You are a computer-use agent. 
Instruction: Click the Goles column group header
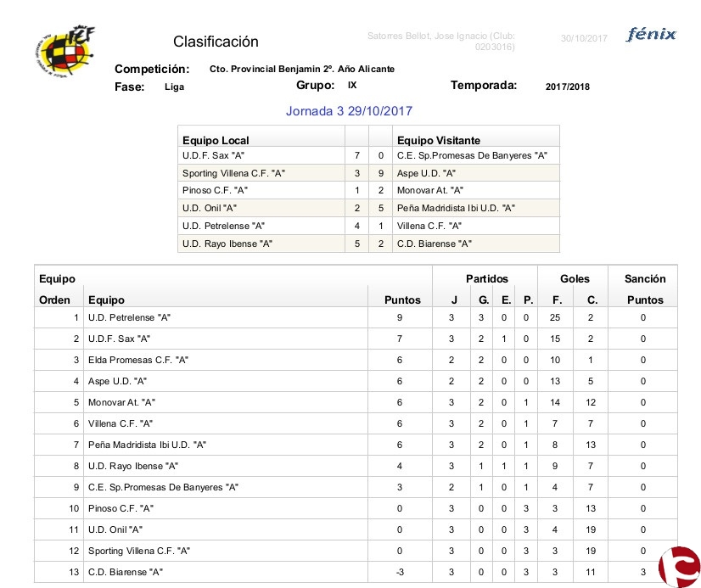click(575, 278)
